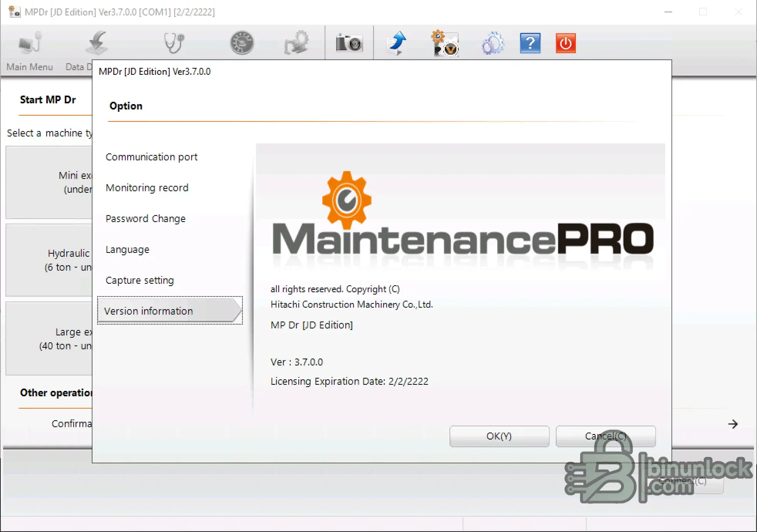The image size is (757, 532).
Task: Open options via the blue gears icon
Action: [x=493, y=43]
